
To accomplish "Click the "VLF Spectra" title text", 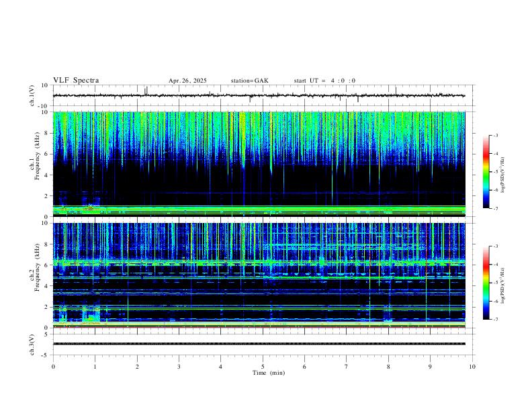I will [x=76, y=81].
